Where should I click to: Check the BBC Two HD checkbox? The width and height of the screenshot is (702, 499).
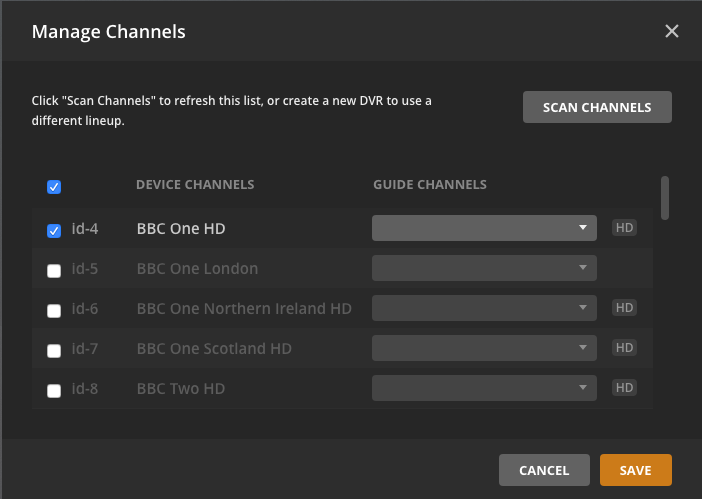click(x=54, y=391)
